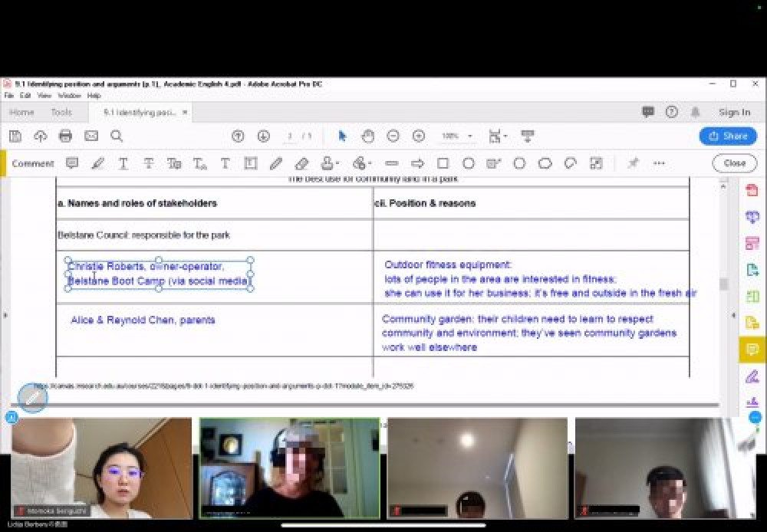Select the highlighter pen tool
767x532 pixels.
pos(97,163)
